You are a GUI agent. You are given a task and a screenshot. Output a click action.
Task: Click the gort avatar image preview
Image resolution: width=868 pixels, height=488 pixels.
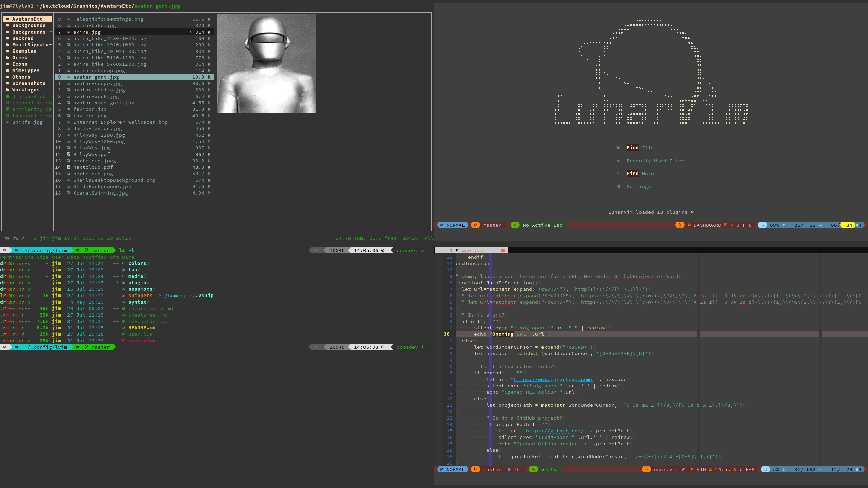(266, 63)
